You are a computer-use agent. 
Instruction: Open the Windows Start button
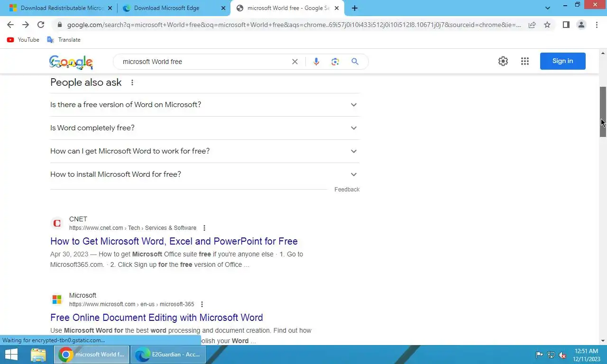(11, 355)
